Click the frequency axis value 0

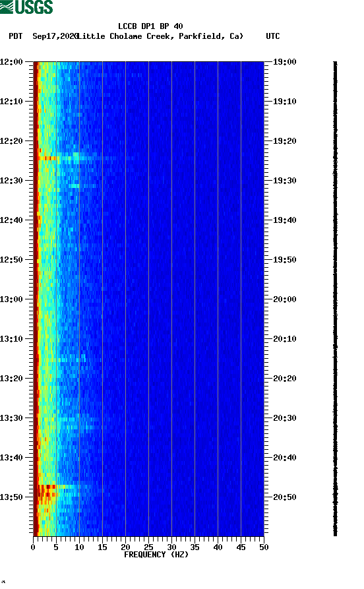click(x=33, y=547)
